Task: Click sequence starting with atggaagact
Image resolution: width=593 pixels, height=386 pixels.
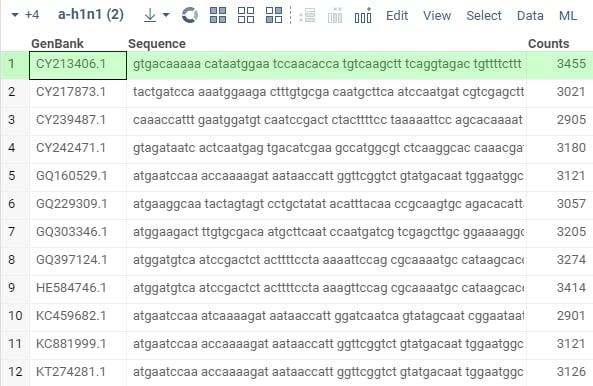Action: pos(326,233)
